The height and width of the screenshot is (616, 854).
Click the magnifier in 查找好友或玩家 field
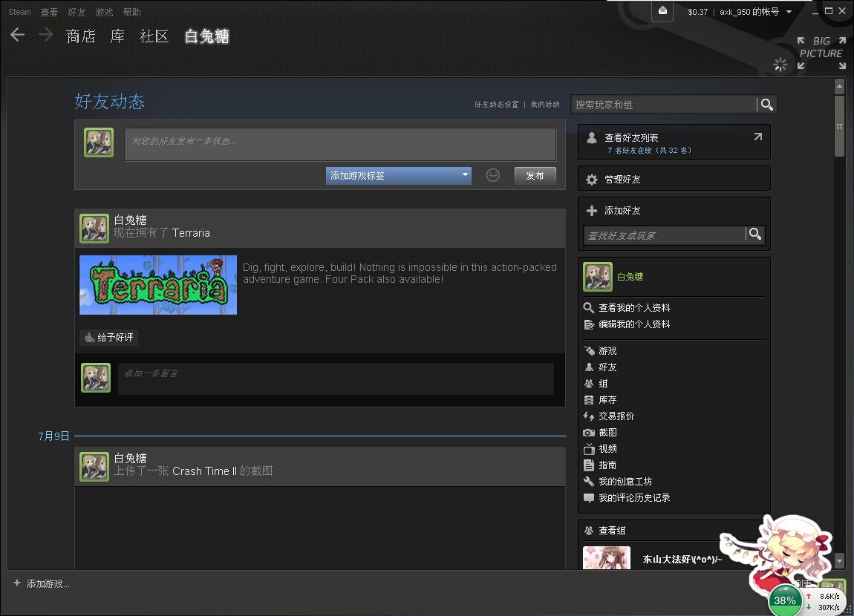tap(755, 234)
